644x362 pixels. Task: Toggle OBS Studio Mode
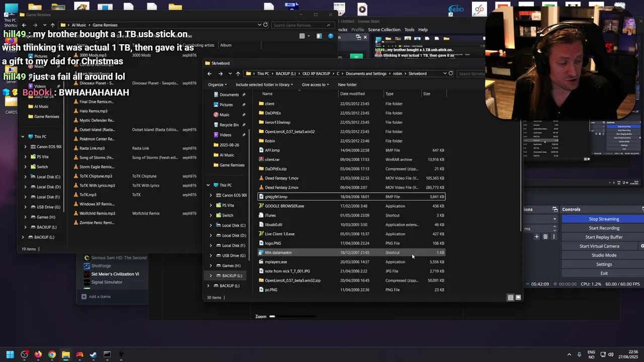click(x=604, y=255)
